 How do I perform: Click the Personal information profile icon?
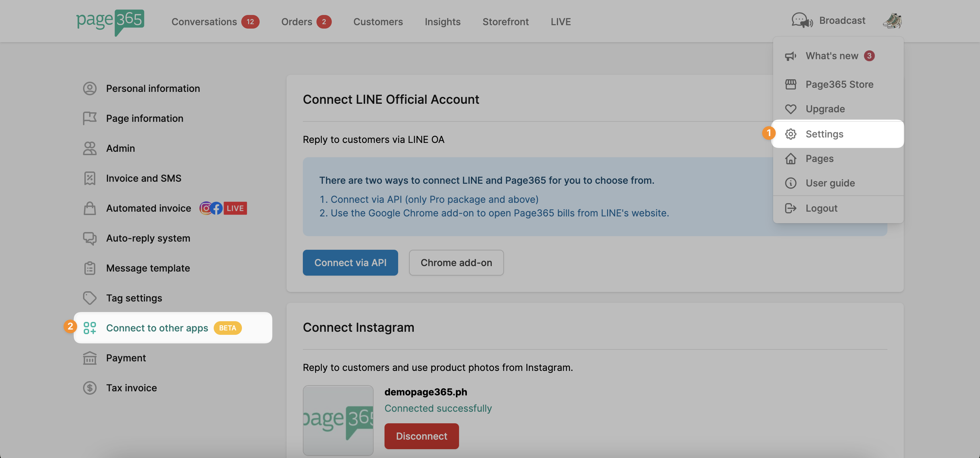(x=90, y=88)
